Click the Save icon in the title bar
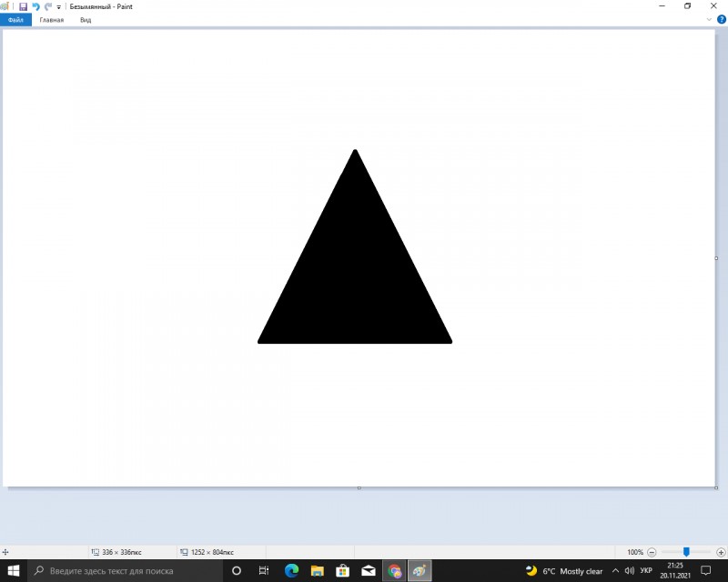This screenshot has height=582, width=728. 23,6
